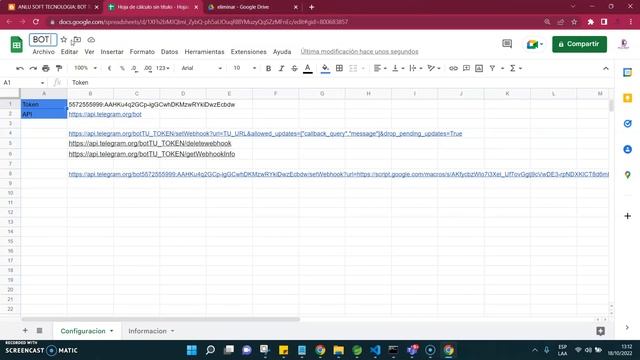Open the Archivo menu

click(x=43, y=52)
